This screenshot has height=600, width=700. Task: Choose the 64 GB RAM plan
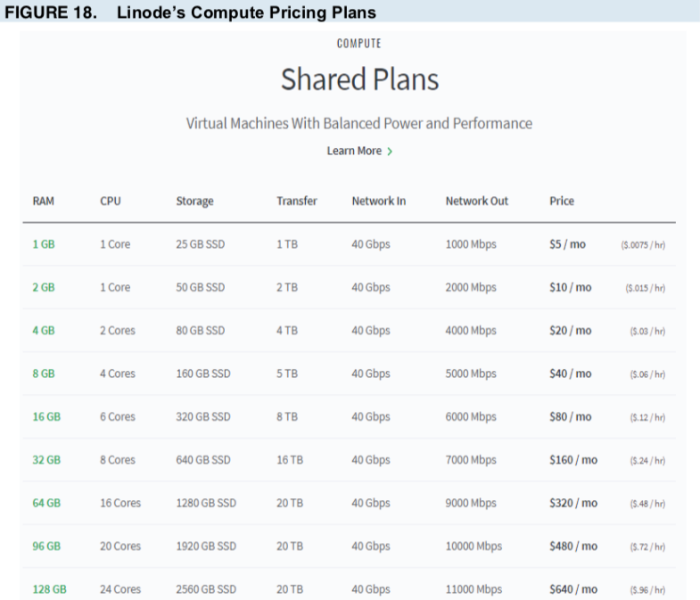(46, 503)
